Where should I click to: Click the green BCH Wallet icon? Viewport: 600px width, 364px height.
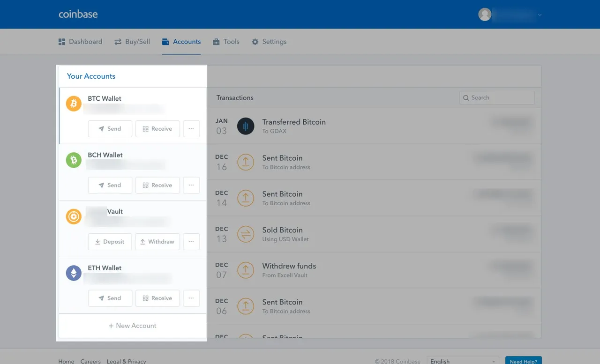coord(74,160)
